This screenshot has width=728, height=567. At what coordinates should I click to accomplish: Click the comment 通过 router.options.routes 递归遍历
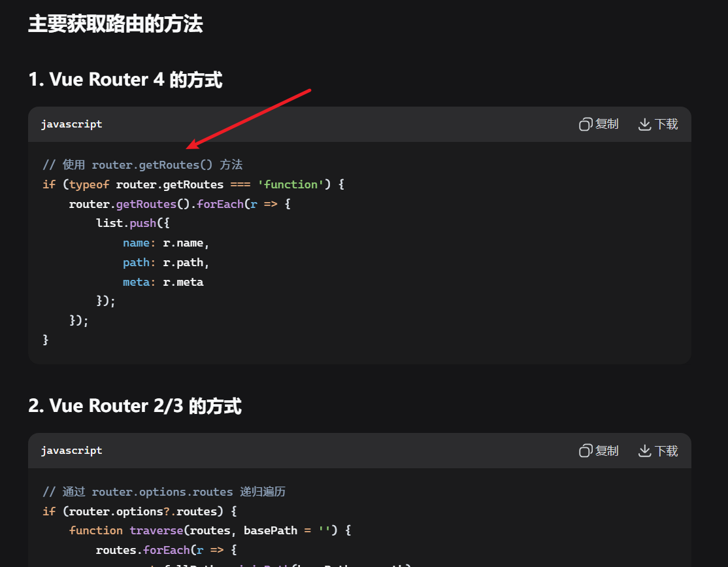pos(164,492)
